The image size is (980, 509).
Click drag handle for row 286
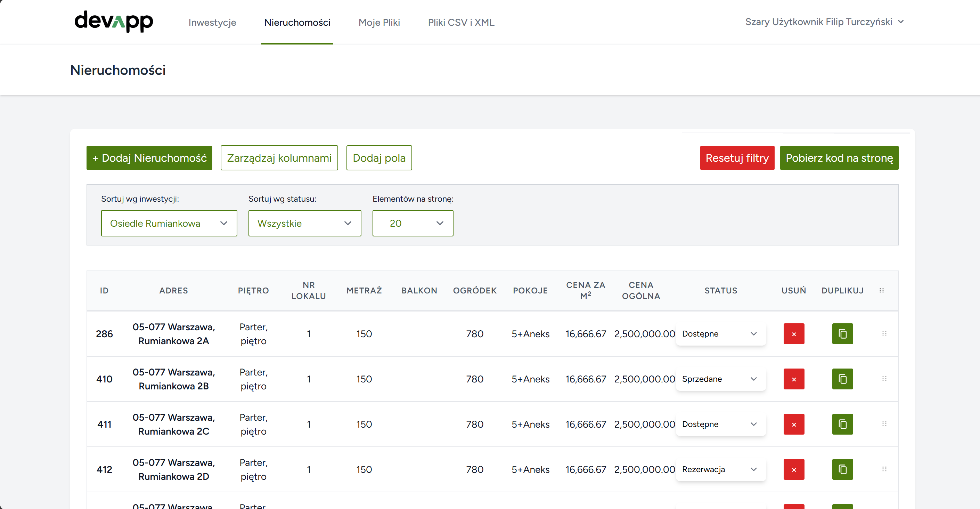pyautogui.click(x=884, y=333)
